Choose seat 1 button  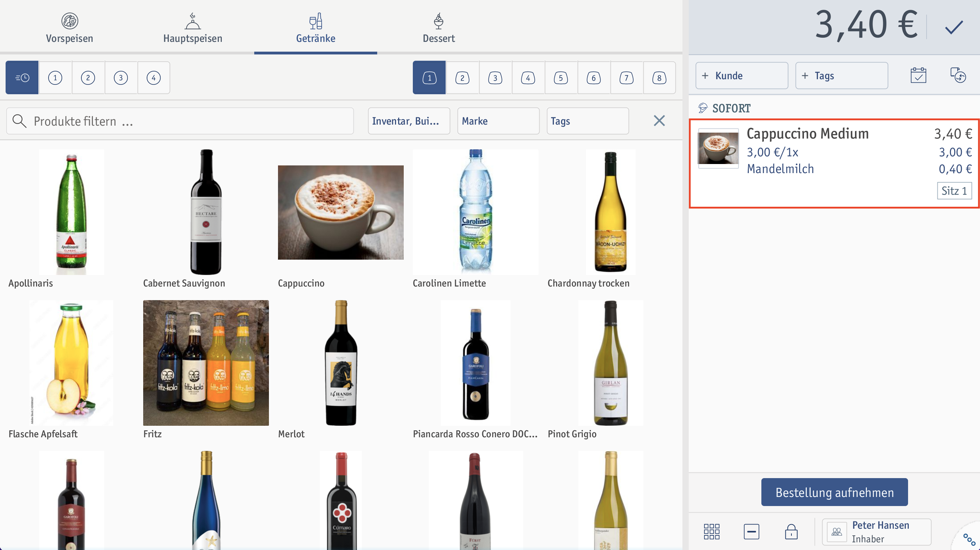429,77
